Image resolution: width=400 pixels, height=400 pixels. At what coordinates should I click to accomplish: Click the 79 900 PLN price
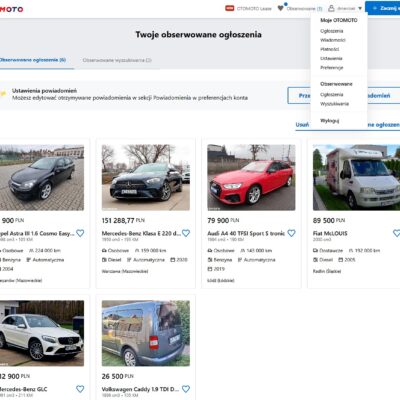click(223, 220)
